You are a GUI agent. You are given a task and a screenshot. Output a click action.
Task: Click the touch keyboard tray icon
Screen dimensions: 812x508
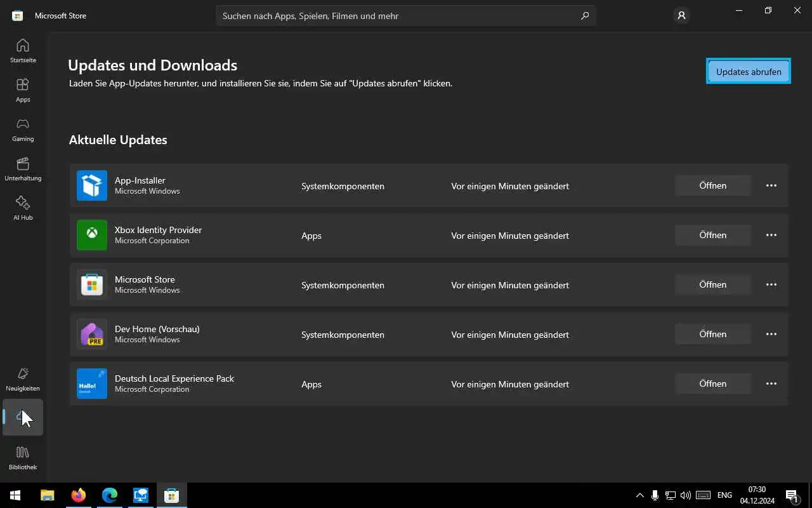[703, 495]
